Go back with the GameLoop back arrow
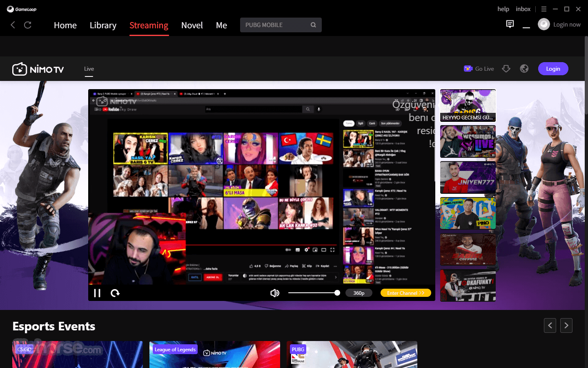The width and height of the screenshot is (588, 368). [13, 25]
